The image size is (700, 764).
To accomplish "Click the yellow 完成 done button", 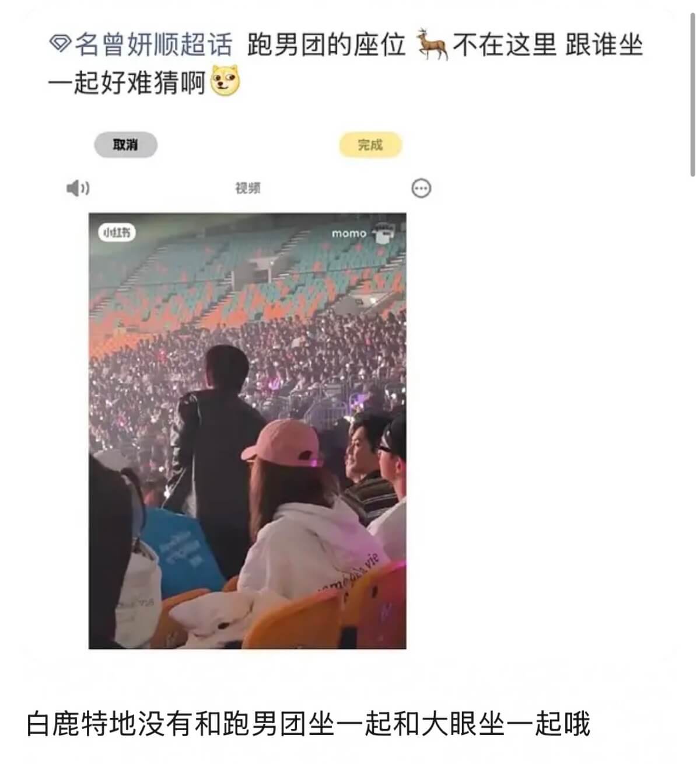I will (370, 145).
